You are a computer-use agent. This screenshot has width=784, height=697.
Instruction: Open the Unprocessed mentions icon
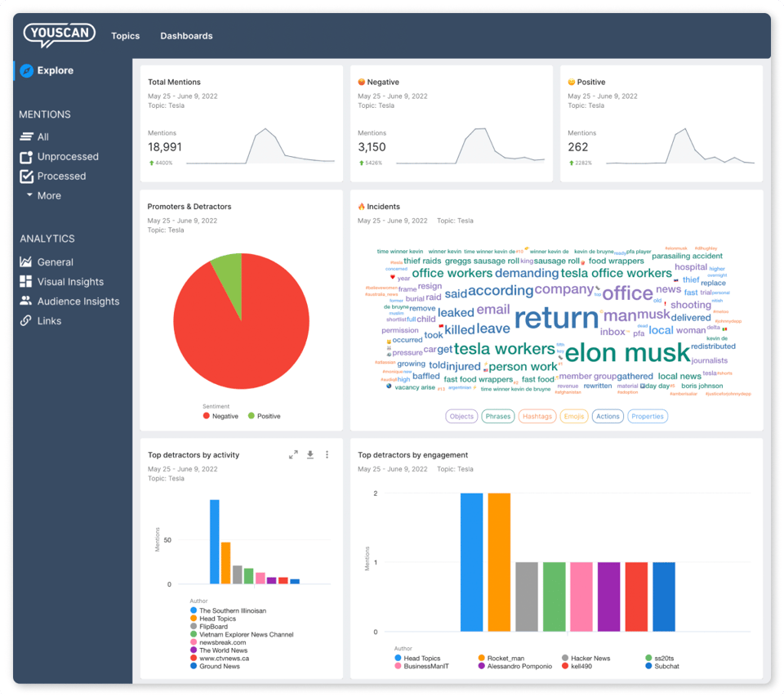(26, 157)
